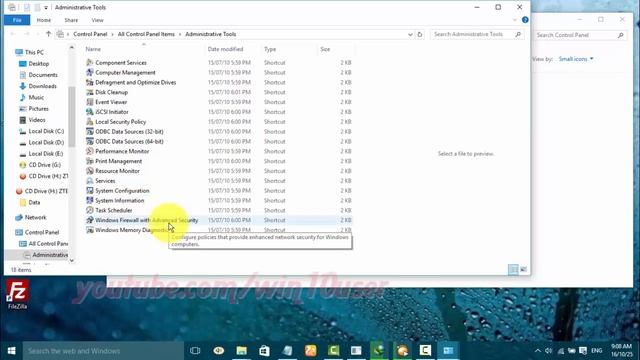640x360 pixels.
Task: Open the Windows Start button
Action: coord(11,351)
